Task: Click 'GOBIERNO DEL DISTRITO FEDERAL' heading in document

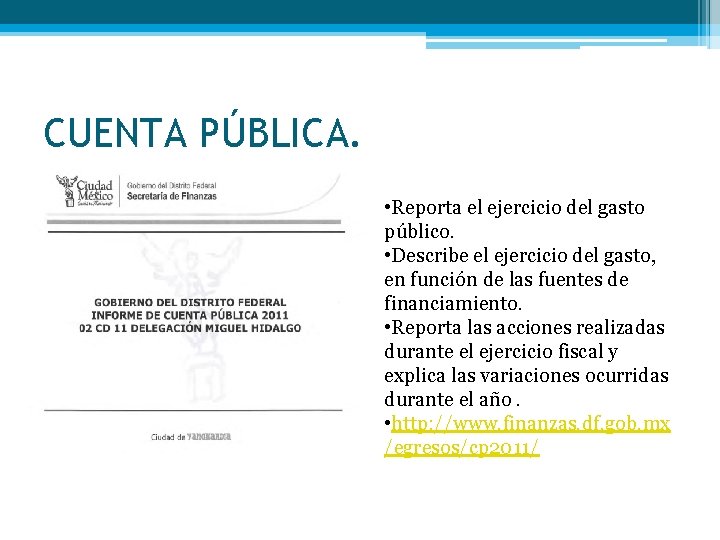Action: 190,303
